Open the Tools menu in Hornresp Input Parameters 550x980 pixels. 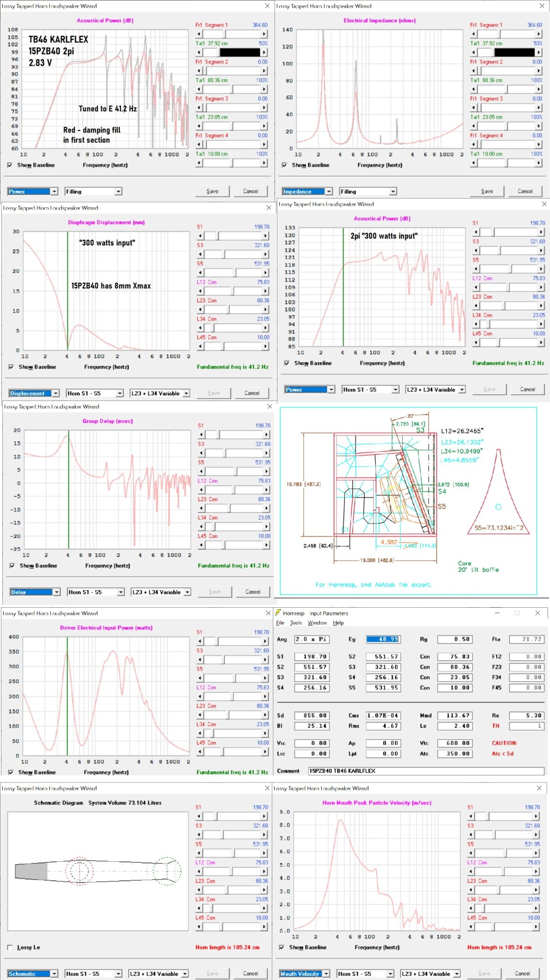coord(296,623)
